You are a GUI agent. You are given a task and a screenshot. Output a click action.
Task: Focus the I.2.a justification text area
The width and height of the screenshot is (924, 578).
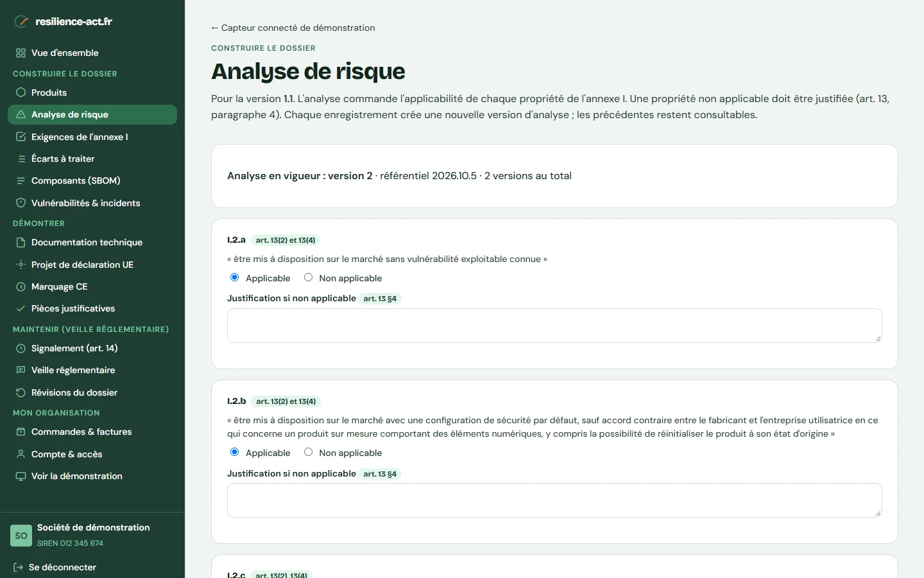(554, 326)
